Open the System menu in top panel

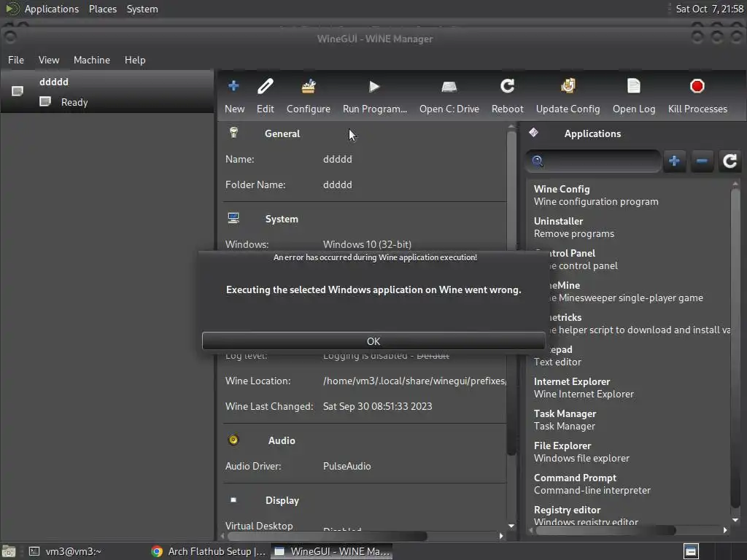click(142, 9)
